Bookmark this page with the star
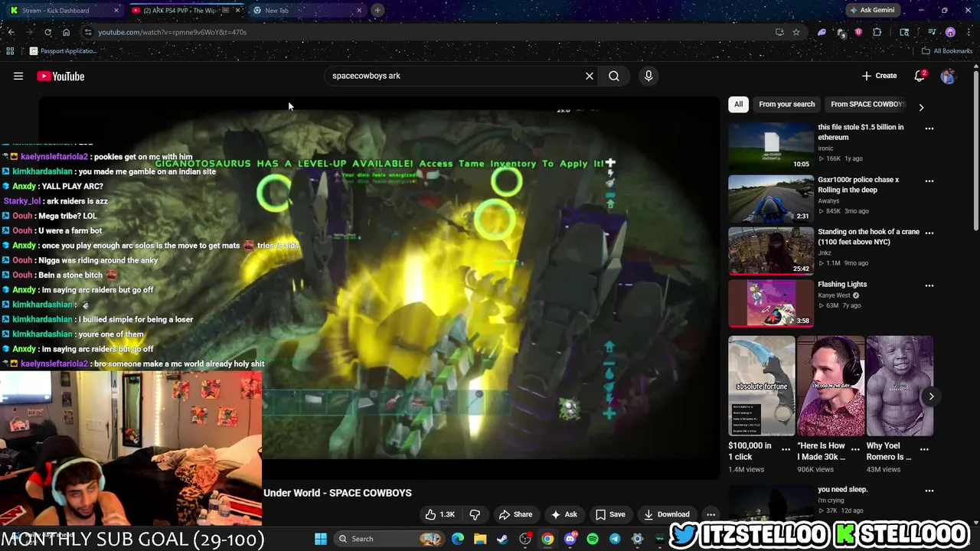This screenshot has width=980, height=551. point(796,32)
